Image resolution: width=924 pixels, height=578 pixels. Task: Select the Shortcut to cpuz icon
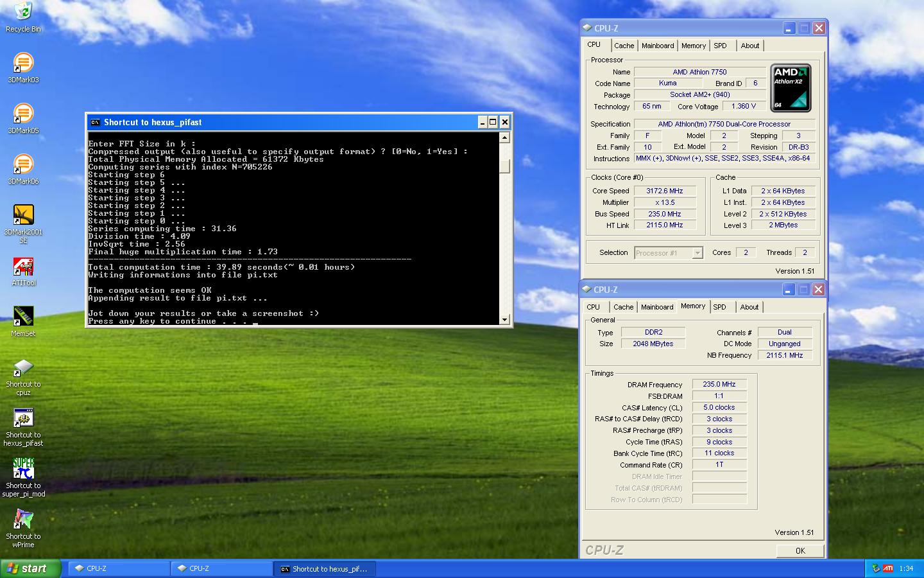[23, 377]
